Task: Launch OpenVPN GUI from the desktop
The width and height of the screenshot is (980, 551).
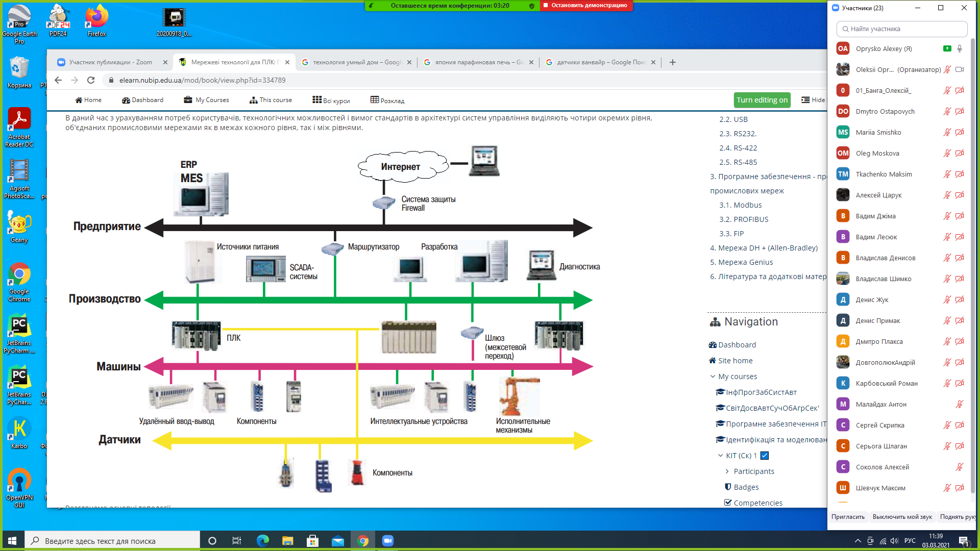Action: point(19,488)
